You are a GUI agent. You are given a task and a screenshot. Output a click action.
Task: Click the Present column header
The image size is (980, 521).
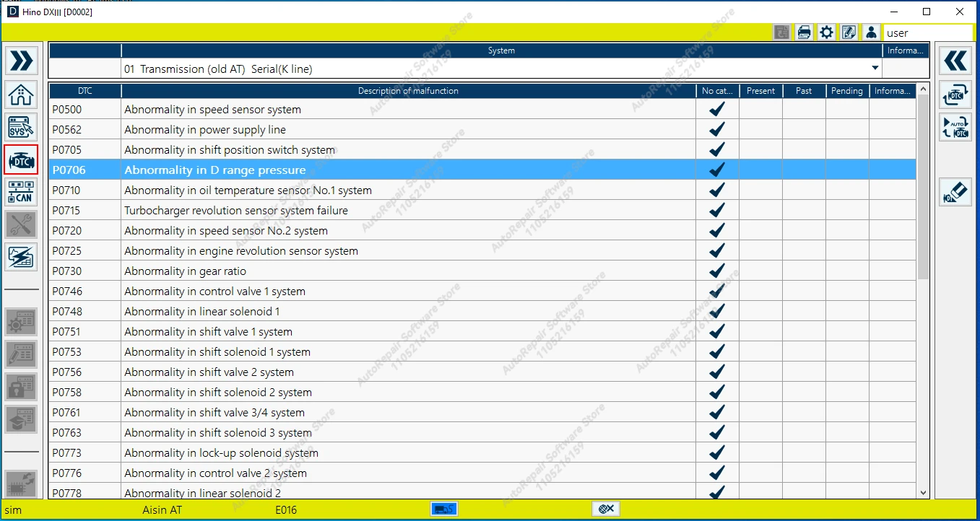760,91
